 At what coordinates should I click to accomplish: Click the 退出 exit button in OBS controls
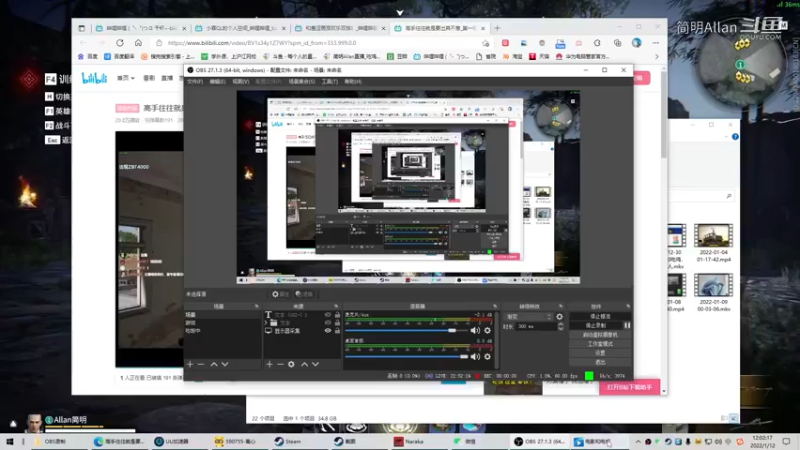tap(600, 362)
